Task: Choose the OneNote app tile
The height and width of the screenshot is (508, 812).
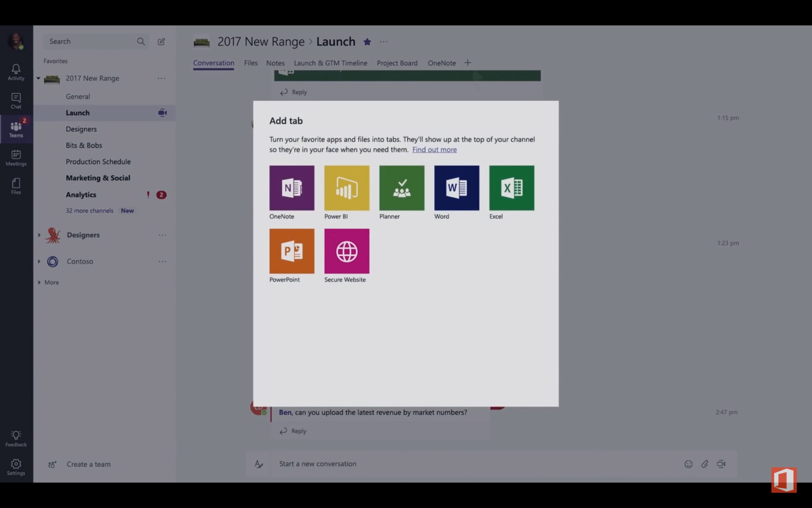Action: 292,188
